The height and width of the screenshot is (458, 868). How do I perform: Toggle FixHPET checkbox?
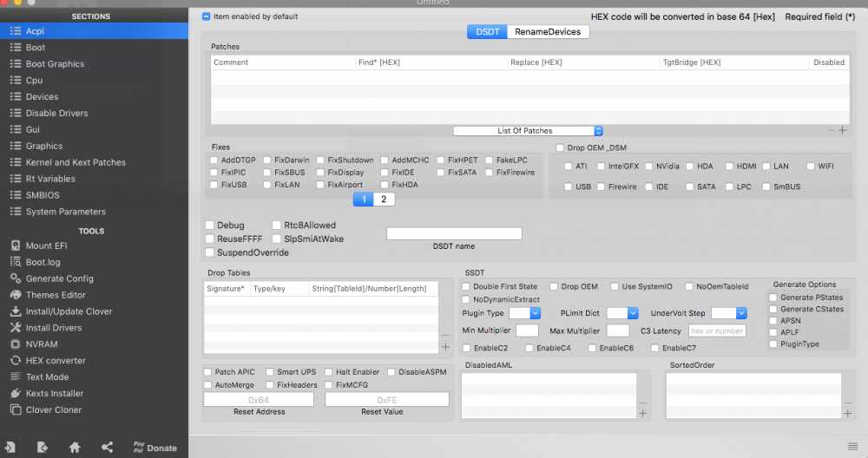tap(441, 160)
